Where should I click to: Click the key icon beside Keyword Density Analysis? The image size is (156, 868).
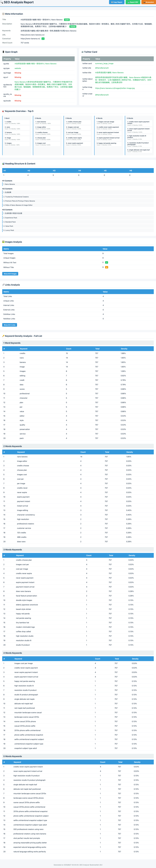3,336
